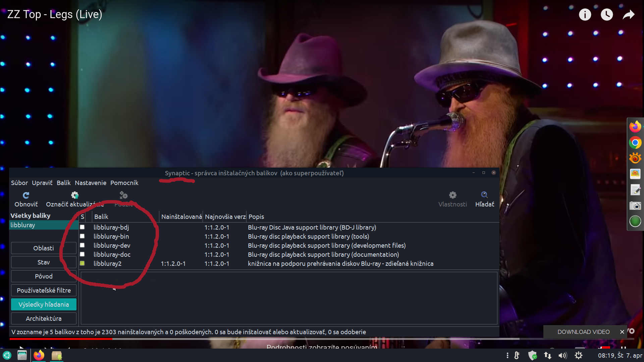Mark the libbluray-bdj package checkbox
The image size is (644, 362).
pyautogui.click(x=82, y=227)
